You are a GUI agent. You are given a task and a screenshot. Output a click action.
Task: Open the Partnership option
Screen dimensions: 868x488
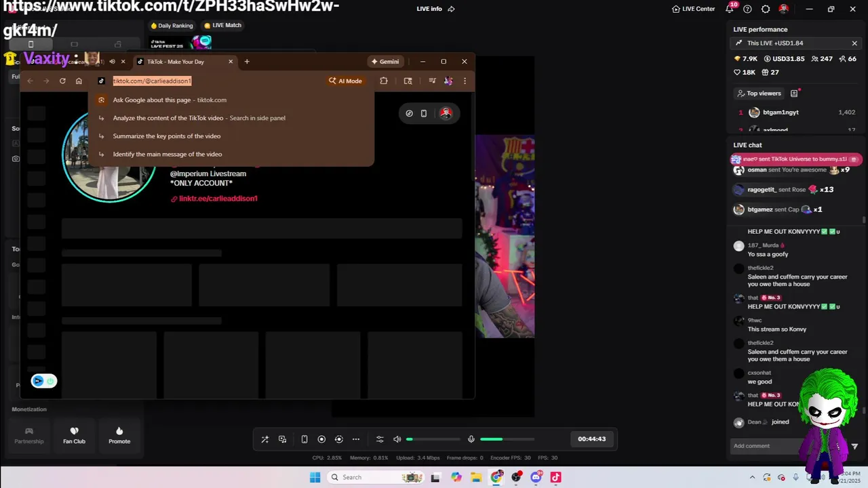pyautogui.click(x=29, y=435)
